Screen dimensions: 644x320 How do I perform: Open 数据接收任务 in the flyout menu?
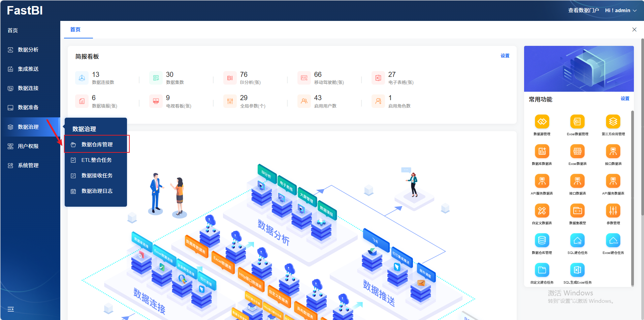[x=97, y=176]
